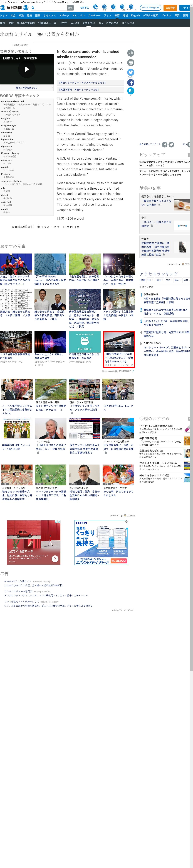Screen dimensions: 193x868
Task: Select キャンパる sub-navigation tab
Action: (x=128, y=23)
